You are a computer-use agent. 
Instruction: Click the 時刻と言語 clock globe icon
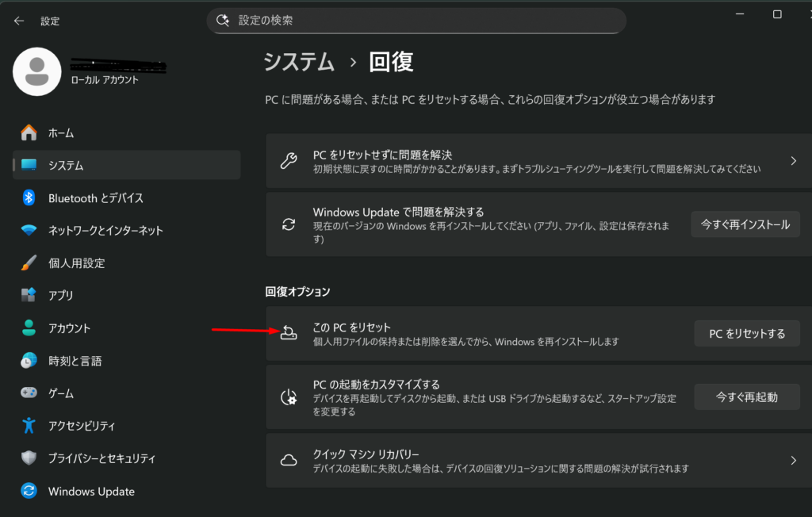click(29, 361)
